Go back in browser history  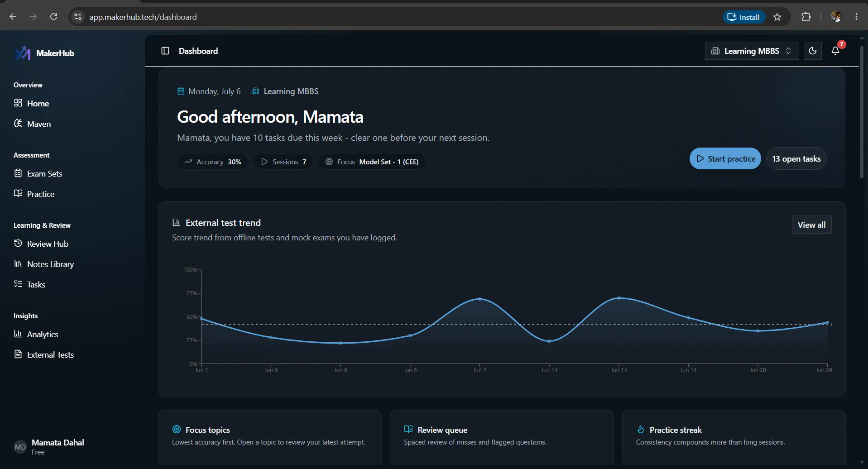[x=13, y=17]
